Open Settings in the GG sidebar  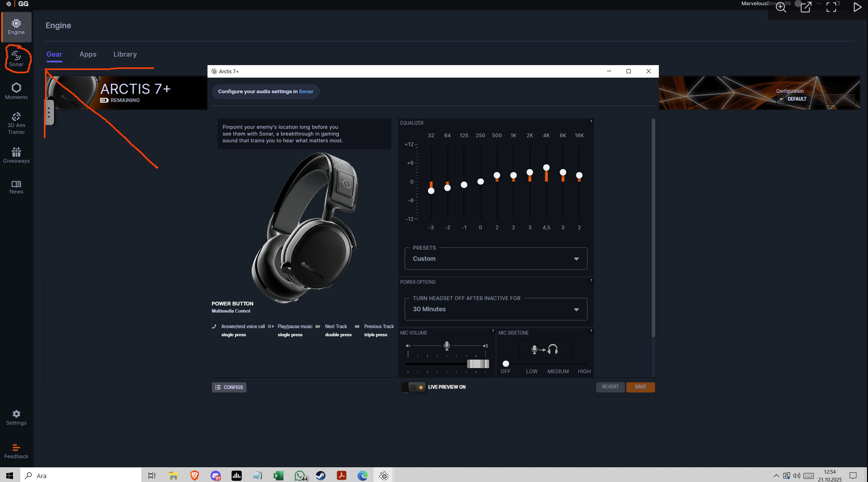(x=16, y=417)
